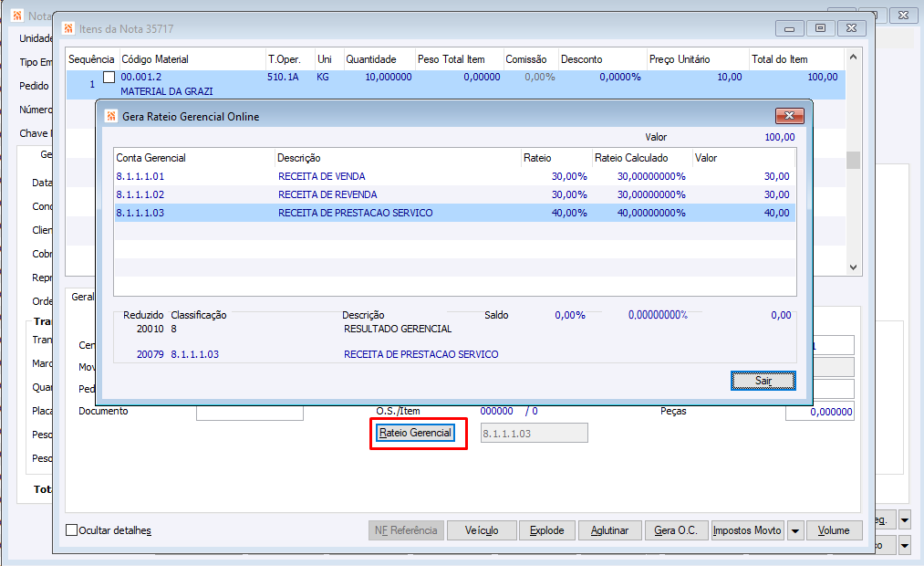Click the Explode button
Screen dimensions: 924x566
(547, 530)
